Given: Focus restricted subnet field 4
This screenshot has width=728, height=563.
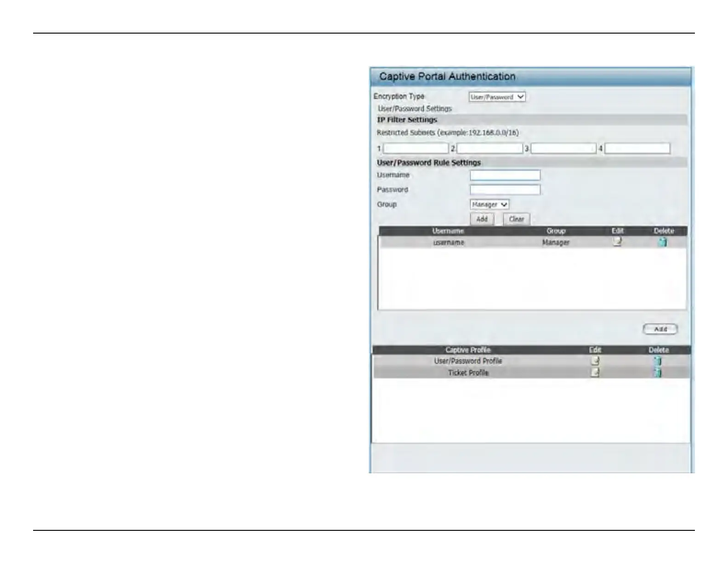Looking at the screenshot, I should (x=637, y=149).
